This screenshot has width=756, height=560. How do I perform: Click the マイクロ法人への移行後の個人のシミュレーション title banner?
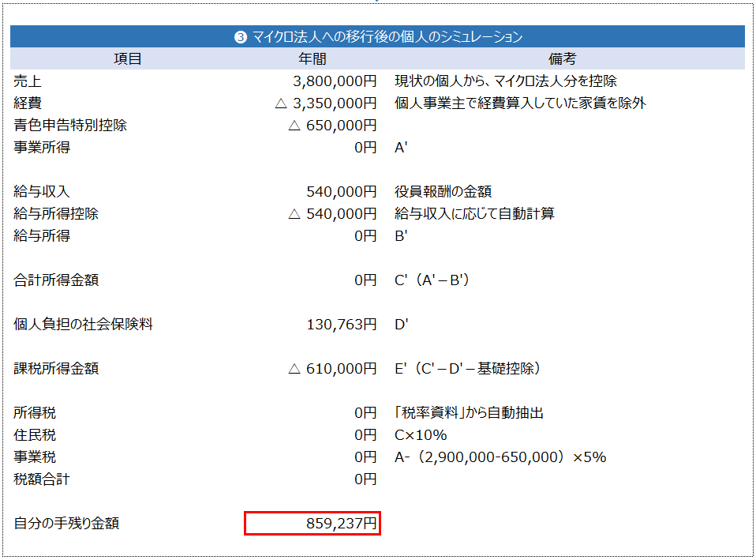[x=378, y=37]
